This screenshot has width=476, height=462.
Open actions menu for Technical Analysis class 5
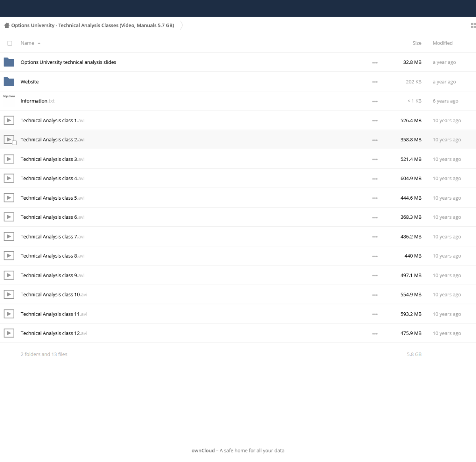[x=375, y=198]
